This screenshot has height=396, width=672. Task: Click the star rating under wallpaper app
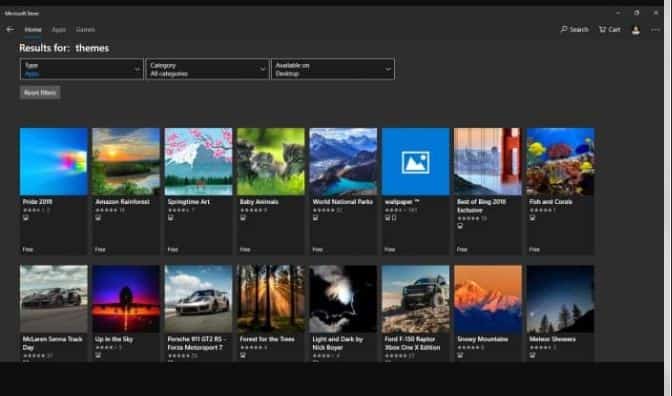[x=401, y=210]
